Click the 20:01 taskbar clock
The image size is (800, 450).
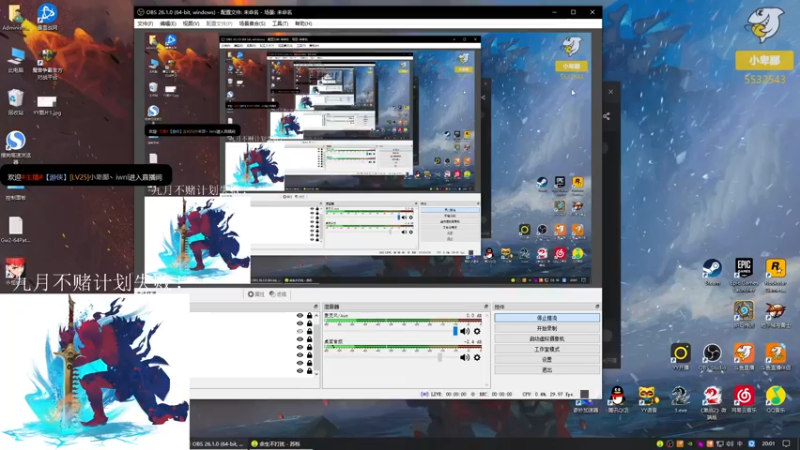click(x=768, y=443)
